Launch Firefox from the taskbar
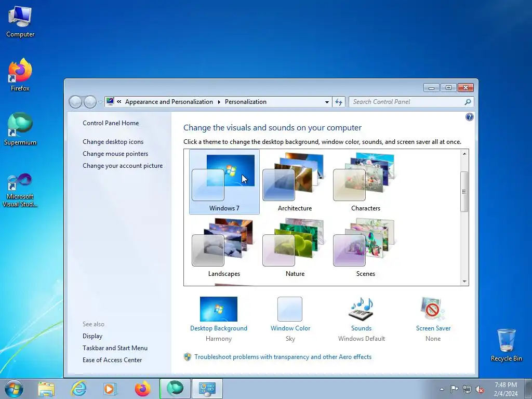 coord(142,389)
